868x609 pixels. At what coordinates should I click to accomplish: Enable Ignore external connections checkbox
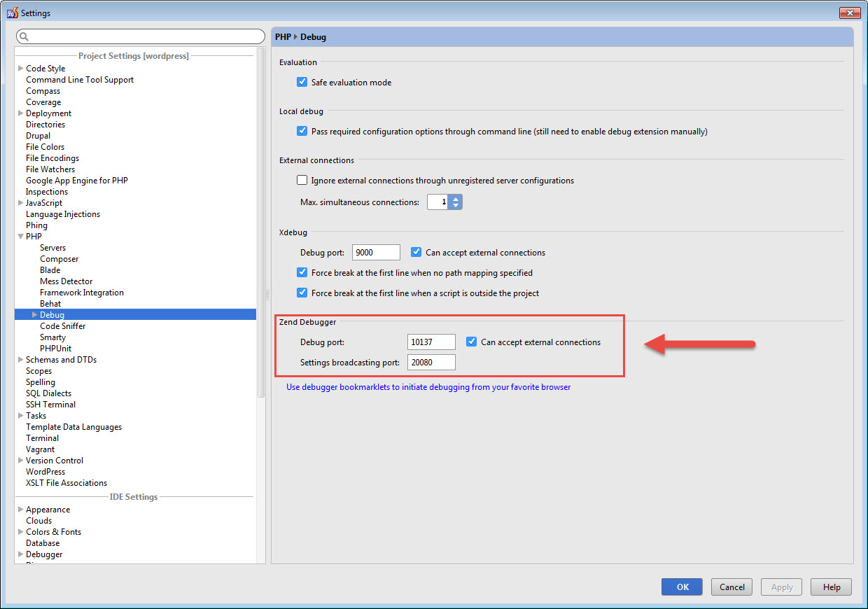click(302, 181)
